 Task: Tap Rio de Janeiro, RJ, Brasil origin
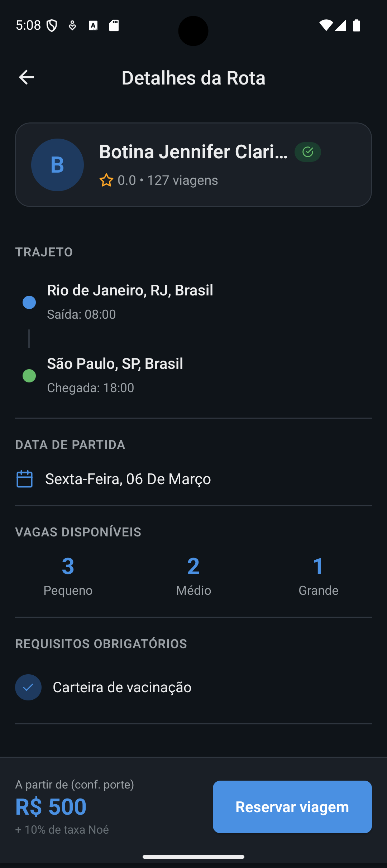[x=130, y=290]
